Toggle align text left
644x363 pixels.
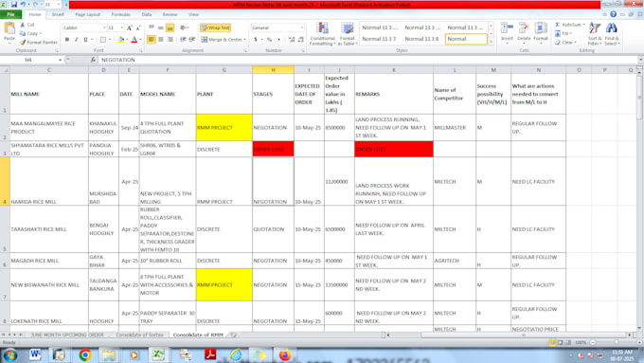pyautogui.click(x=152, y=40)
